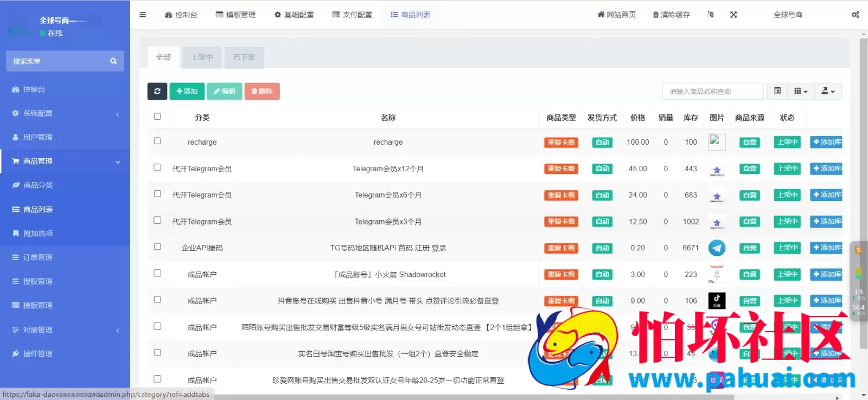This screenshot has height=400, width=868.
Task: Focus the 搜索菜单 sidebar search field
Action: click(x=59, y=61)
